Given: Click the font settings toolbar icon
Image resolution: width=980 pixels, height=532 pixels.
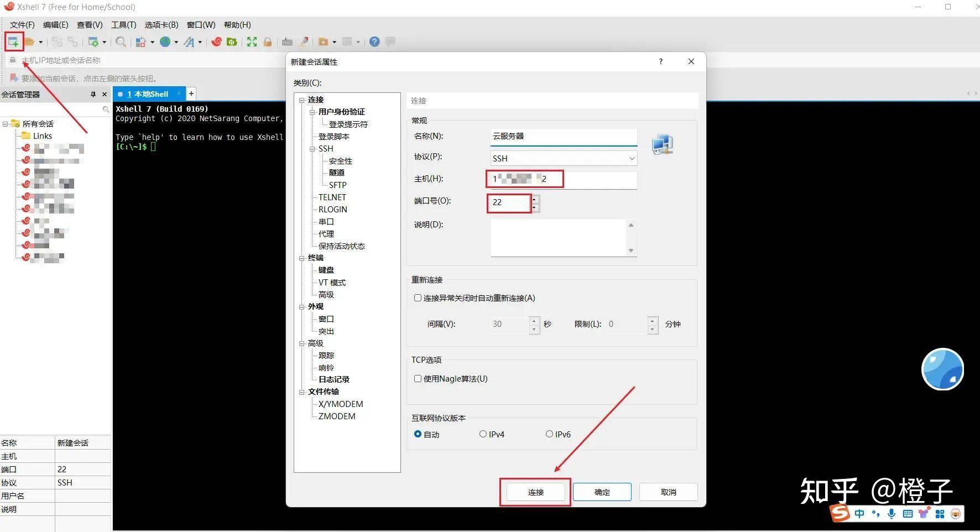Looking at the screenshot, I should click(190, 42).
